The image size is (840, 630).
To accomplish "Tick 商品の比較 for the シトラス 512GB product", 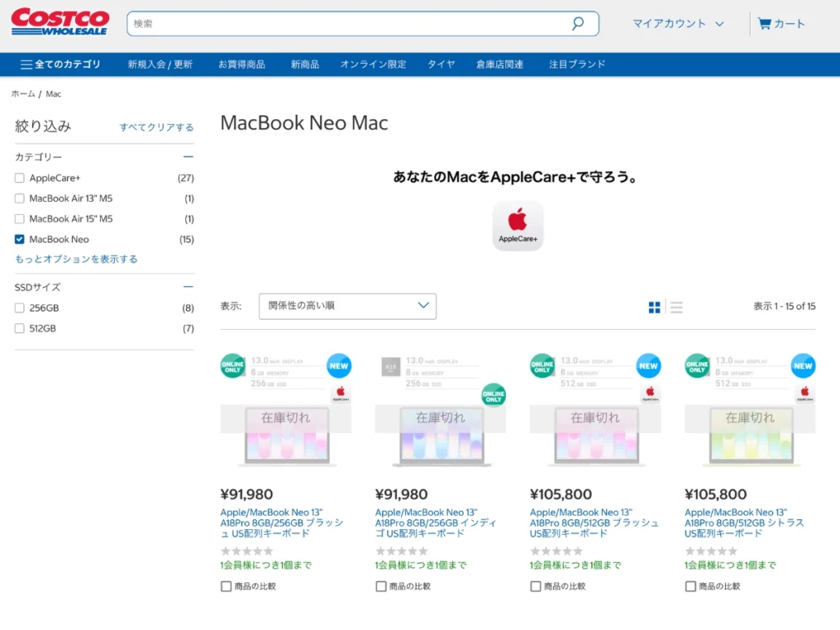I will 691,587.
